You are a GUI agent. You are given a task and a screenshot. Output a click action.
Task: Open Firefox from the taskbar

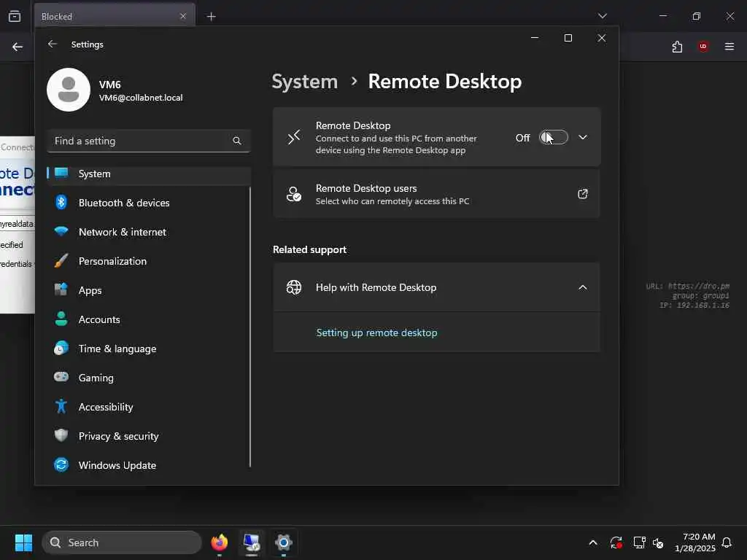coord(220,542)
